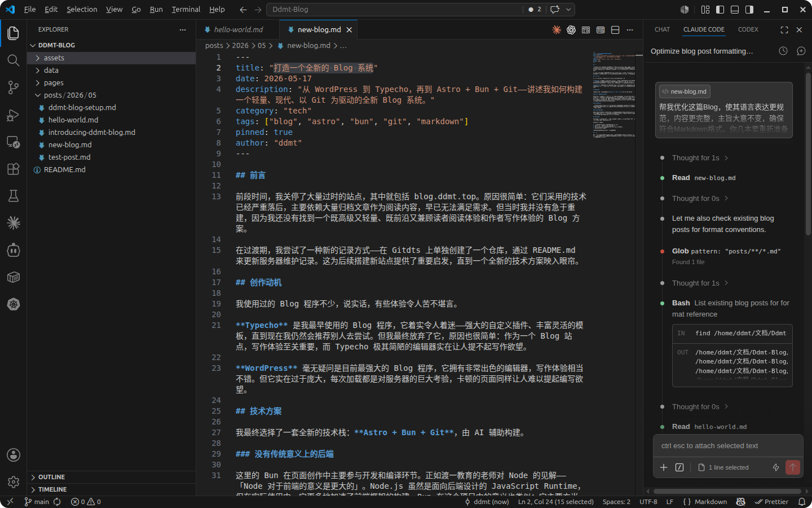Customize layout from title bar

[705, 10]
